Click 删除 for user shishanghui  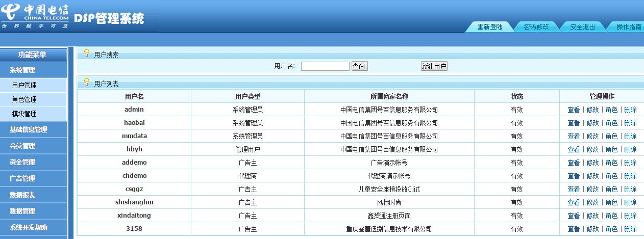tap(630, 202)
